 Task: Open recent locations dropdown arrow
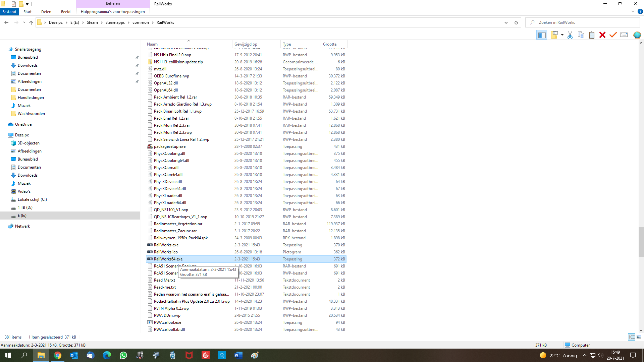(24, 22)
